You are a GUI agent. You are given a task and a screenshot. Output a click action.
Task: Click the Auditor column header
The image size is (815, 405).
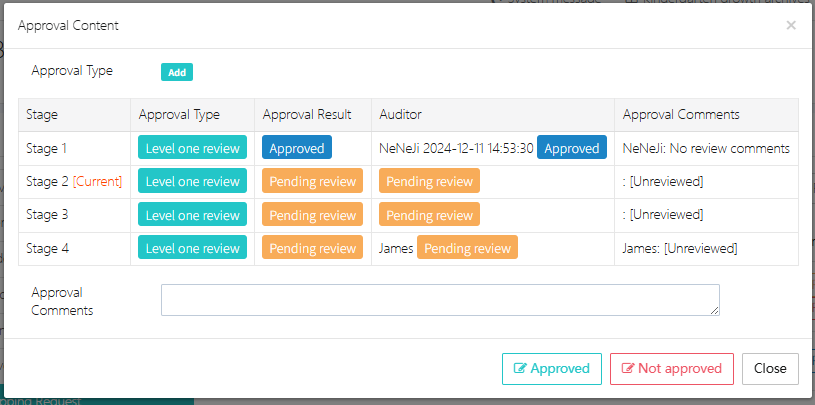(401, 115)
